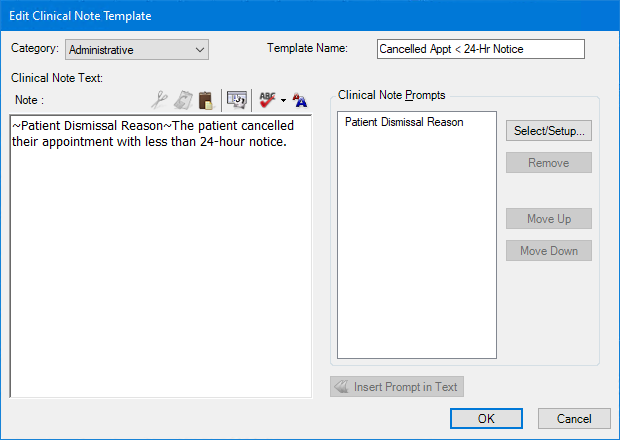620x440 pixels.
Task: Click Insert Prompt in Text button
Action: click(x=397, y=387)
